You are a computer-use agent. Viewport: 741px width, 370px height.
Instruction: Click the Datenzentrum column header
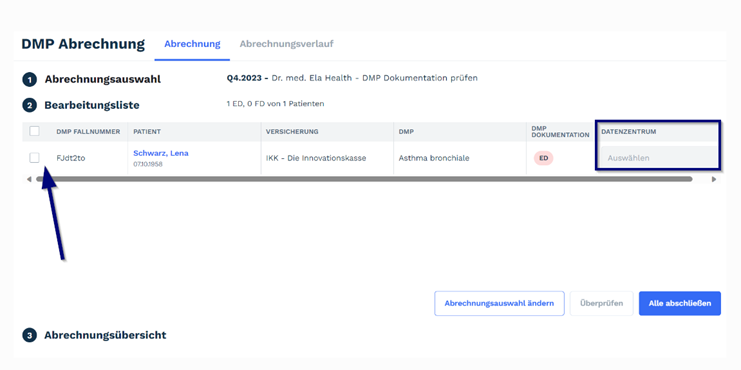click(629, 132)
